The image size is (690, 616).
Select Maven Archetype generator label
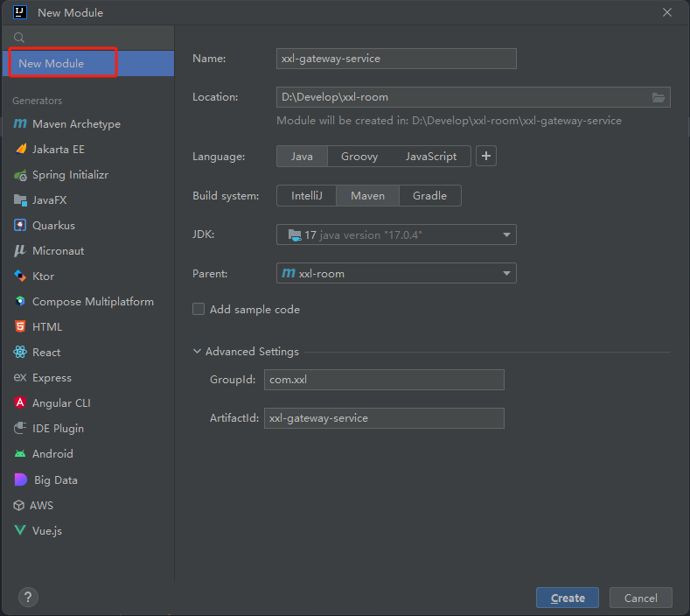[x=77, y=124]
